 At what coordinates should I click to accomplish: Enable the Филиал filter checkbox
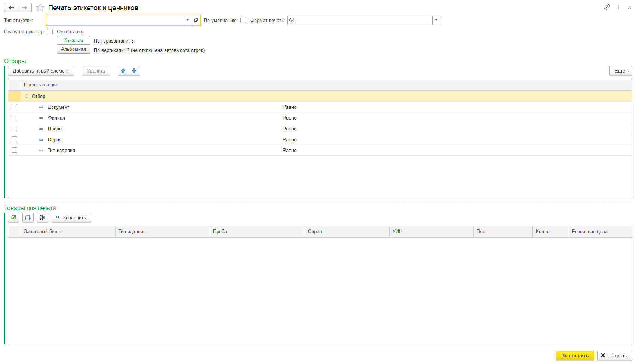coord(15,118)
